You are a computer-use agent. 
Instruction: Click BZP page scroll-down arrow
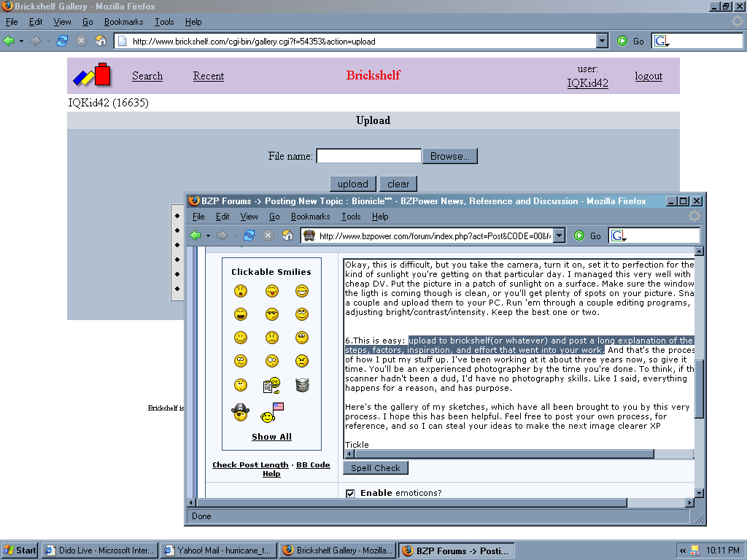coord(699,494)
